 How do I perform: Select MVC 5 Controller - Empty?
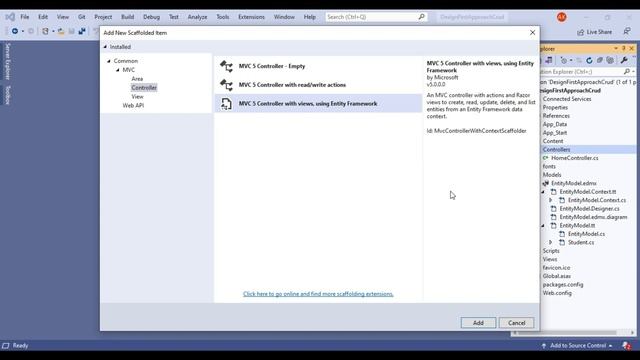click(x=318, y=66)
